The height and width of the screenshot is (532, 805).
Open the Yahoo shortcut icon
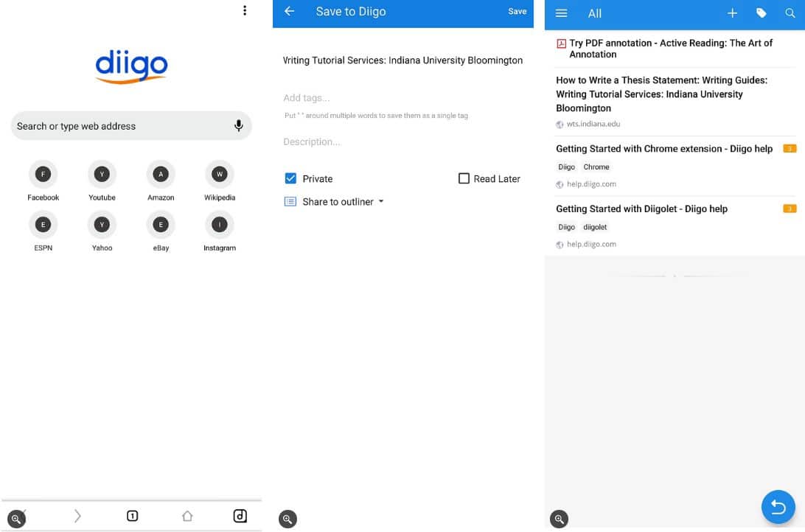point(102,225)
